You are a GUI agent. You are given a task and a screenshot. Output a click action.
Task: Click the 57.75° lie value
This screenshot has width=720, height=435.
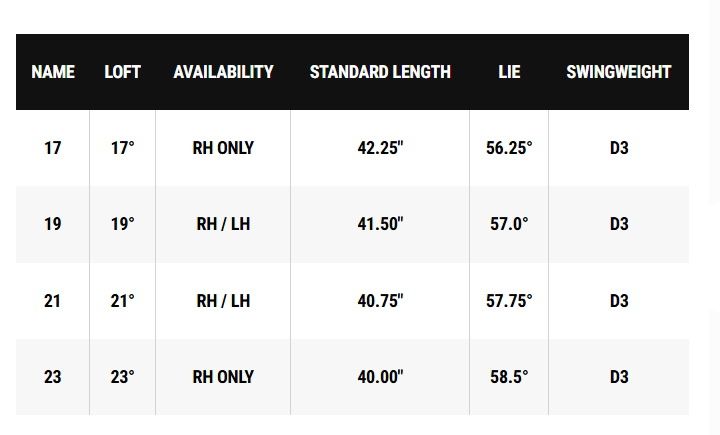pos(509,301)
